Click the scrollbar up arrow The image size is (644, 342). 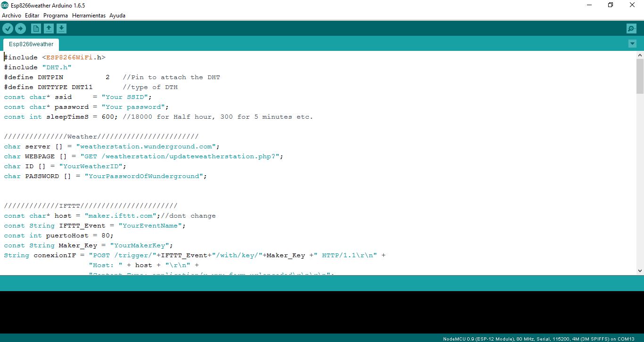[x=640, y=55]
